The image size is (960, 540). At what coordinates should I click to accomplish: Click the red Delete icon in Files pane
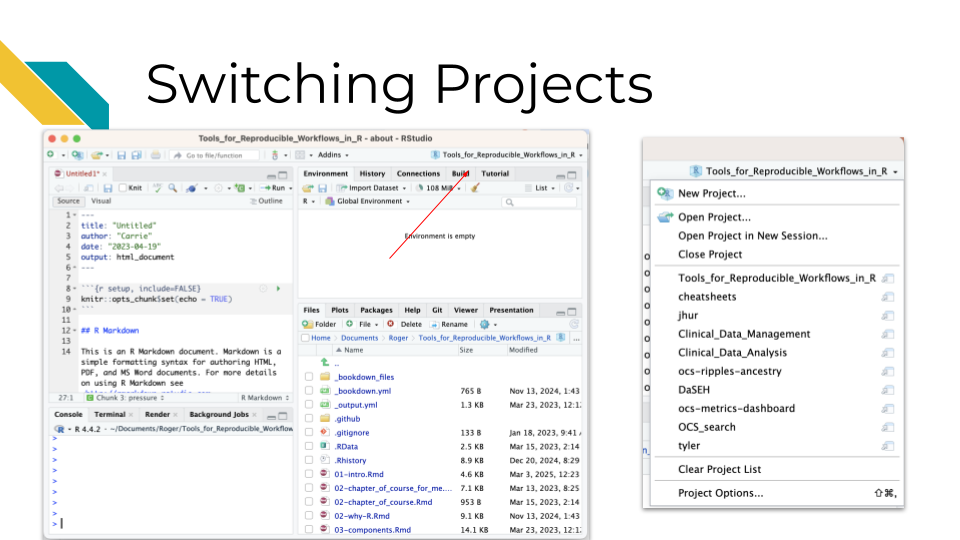point(391,324)
